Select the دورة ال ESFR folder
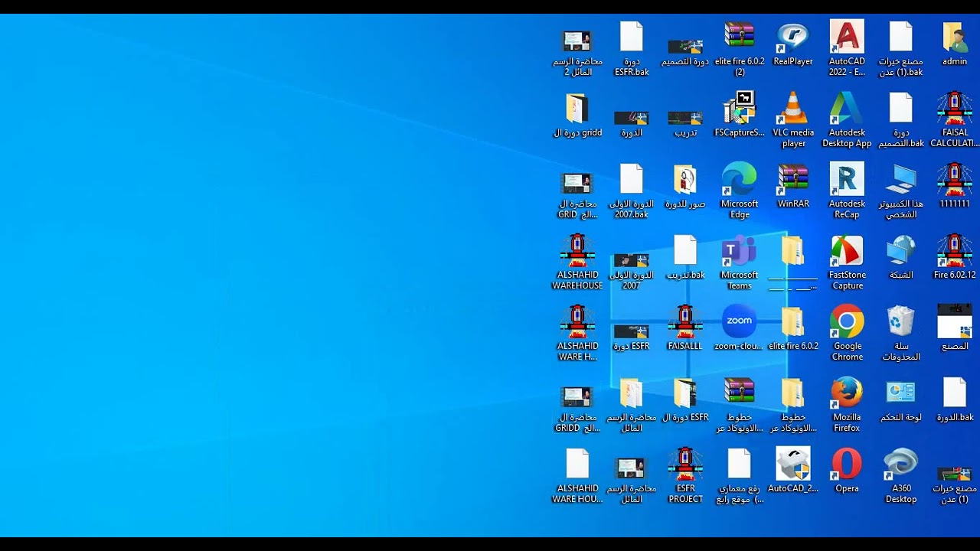The height and width of the screenshot is (551, 980). click(x=685, y=399)
